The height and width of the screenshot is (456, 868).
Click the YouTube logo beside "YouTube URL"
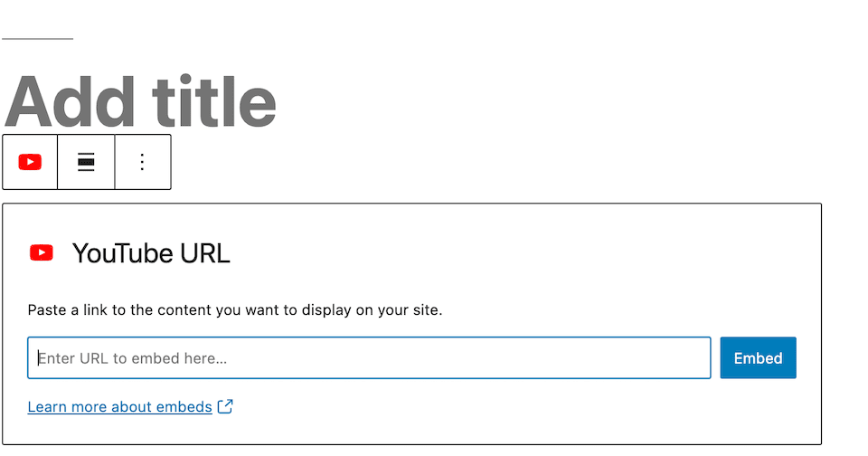[x=41, y=253]
